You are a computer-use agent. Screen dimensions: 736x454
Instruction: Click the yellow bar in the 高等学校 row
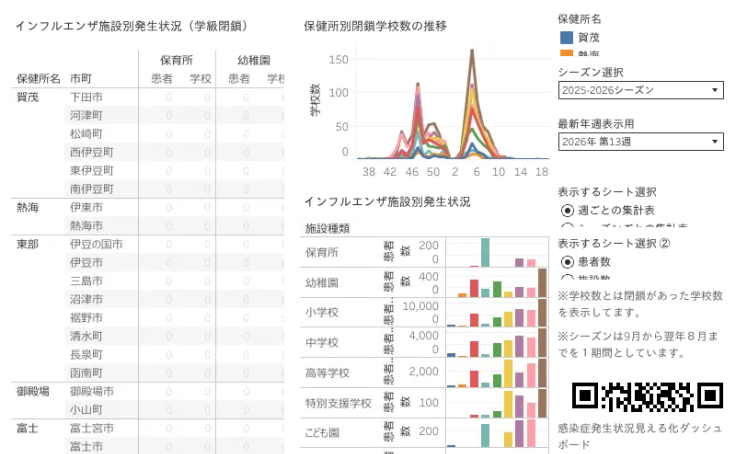point(508,373)
